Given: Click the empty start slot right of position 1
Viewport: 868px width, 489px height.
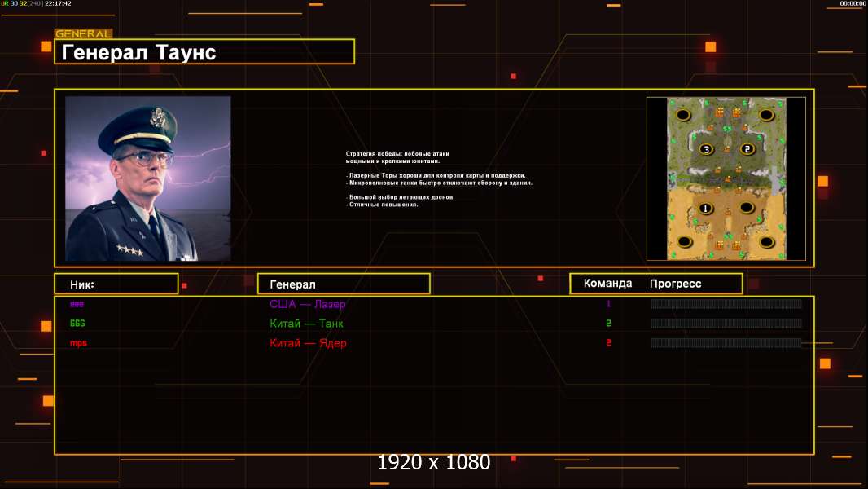Looking at the screenshot, I should tap(747, 209).
